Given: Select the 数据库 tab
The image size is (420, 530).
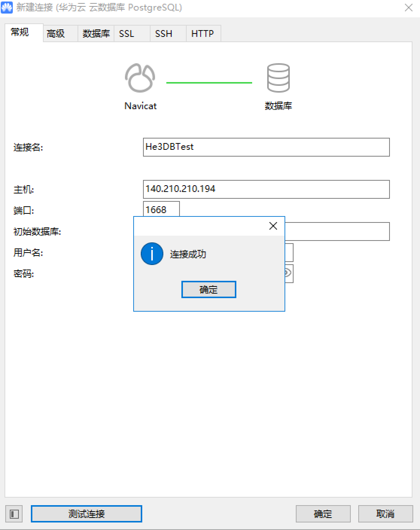Looking at the screenshot, I should click(x=95, y=33).
